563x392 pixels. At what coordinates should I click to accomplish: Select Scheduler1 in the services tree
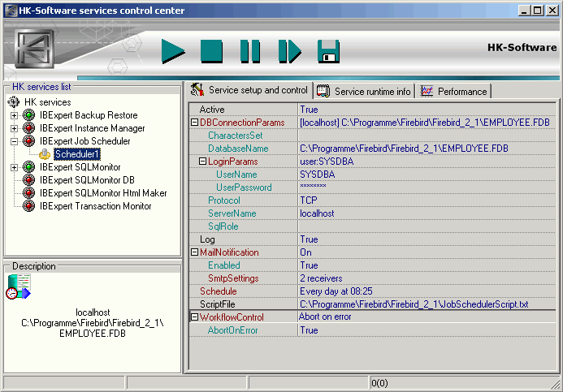77,154
